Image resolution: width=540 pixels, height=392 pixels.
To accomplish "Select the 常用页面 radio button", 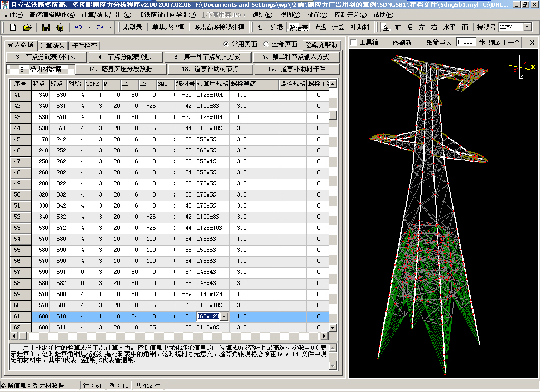I will click(x=226, y=44).
